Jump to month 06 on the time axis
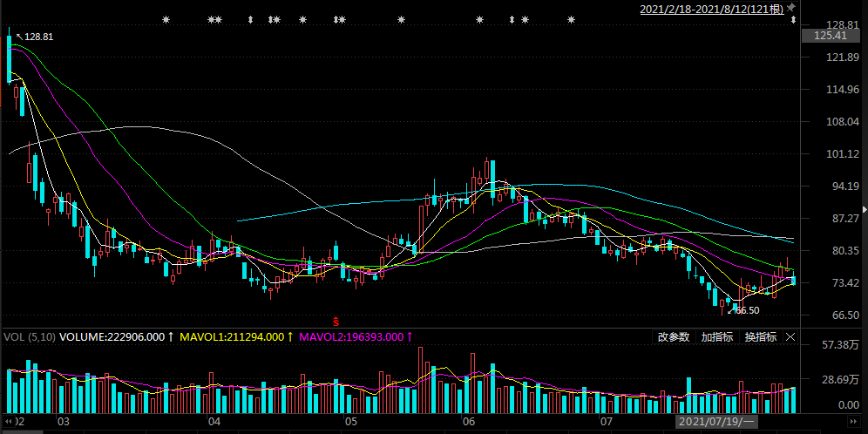Screen dimensions: 868x434 point(469,422)
